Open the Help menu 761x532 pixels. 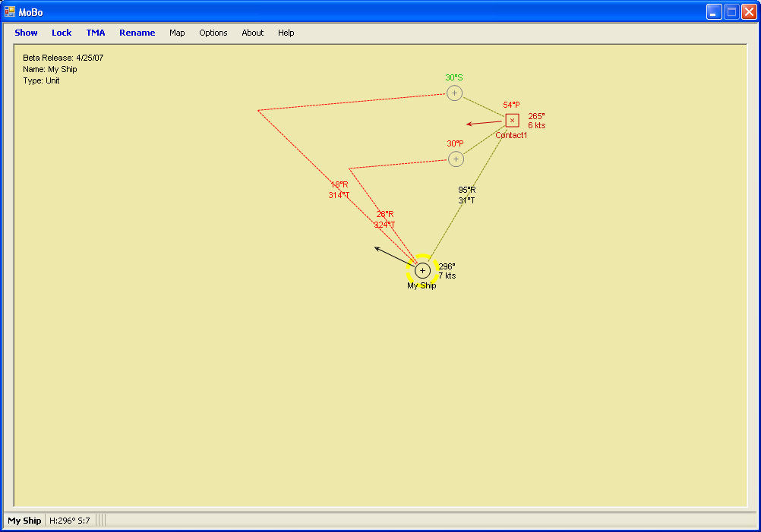pos(286,33)
